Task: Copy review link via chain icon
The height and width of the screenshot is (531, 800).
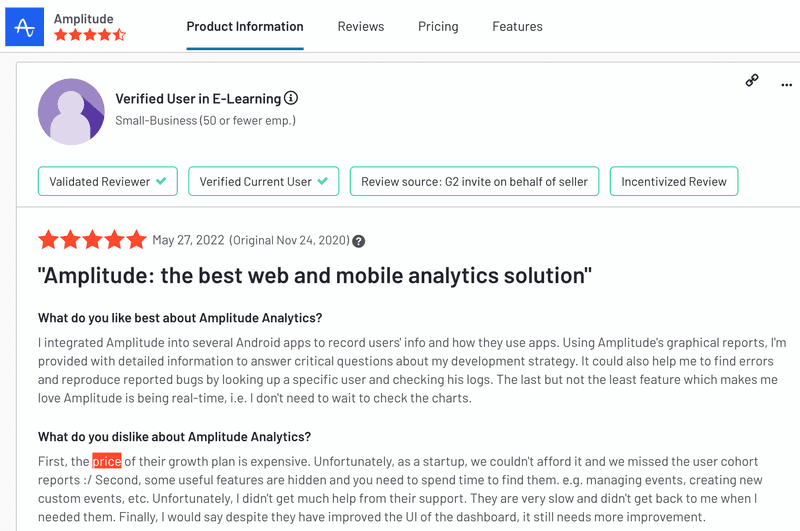Action: 752,80
